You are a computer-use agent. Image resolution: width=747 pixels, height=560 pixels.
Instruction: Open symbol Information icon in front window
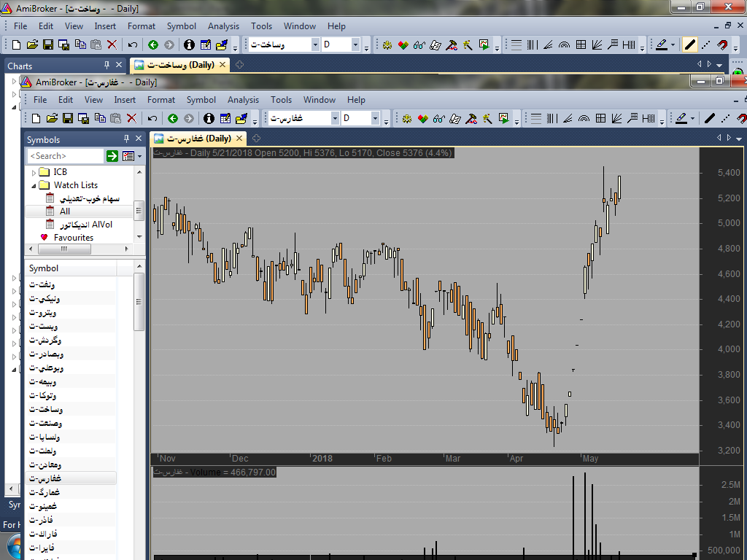209,119
